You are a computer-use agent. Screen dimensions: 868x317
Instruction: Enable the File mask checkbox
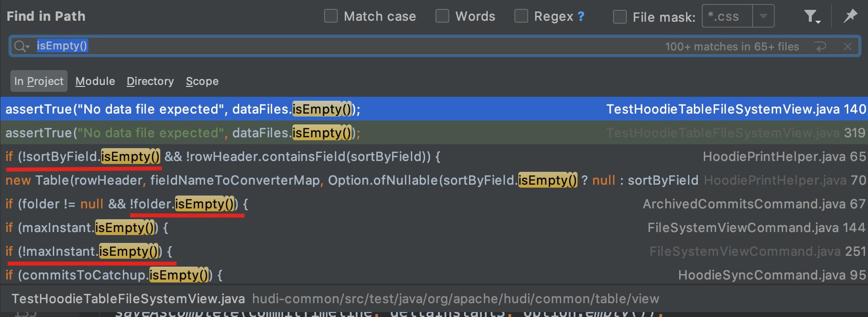click(x=620, y=17)
